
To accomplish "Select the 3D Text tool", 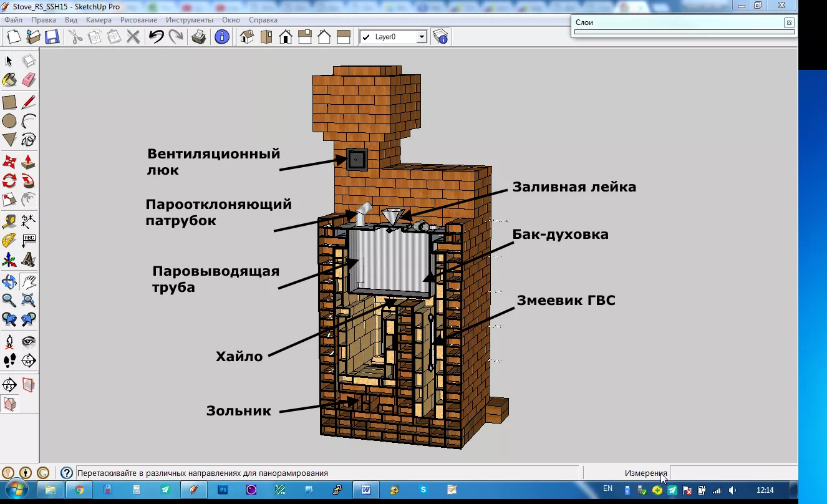I will tap(29, 259).
